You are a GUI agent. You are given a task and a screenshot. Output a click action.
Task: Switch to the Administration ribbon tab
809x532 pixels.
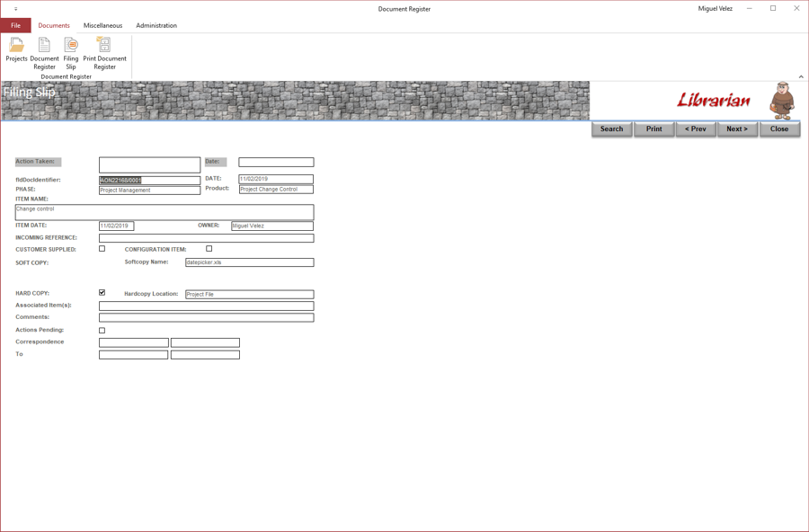(x=156, y=25)
